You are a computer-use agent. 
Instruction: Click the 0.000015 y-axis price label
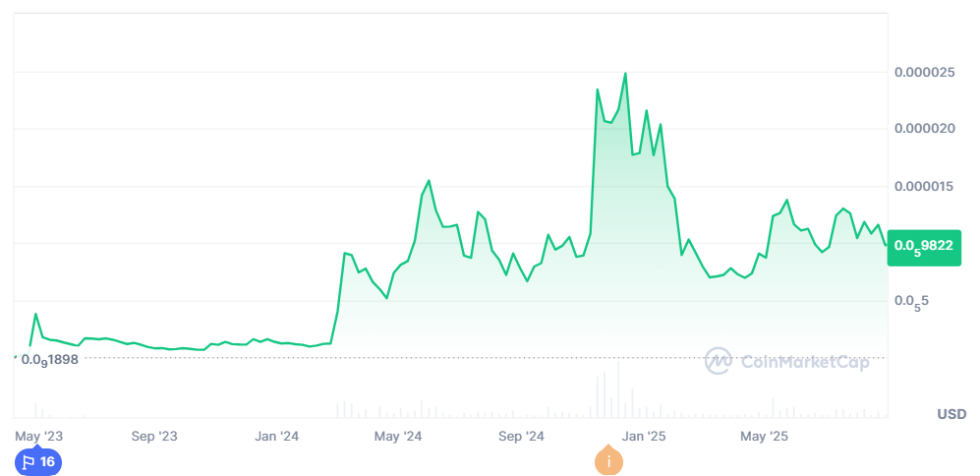tap(925, 186)
